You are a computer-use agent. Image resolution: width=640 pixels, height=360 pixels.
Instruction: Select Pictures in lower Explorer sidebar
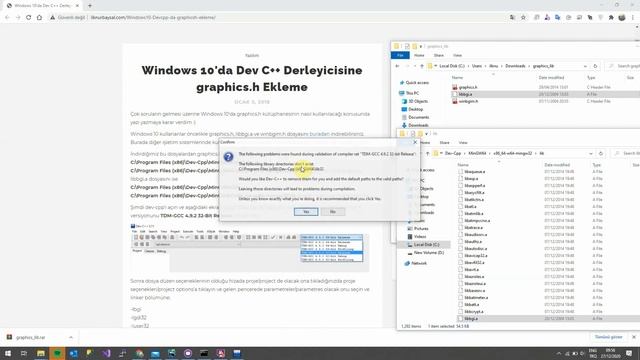coord(421,228)
